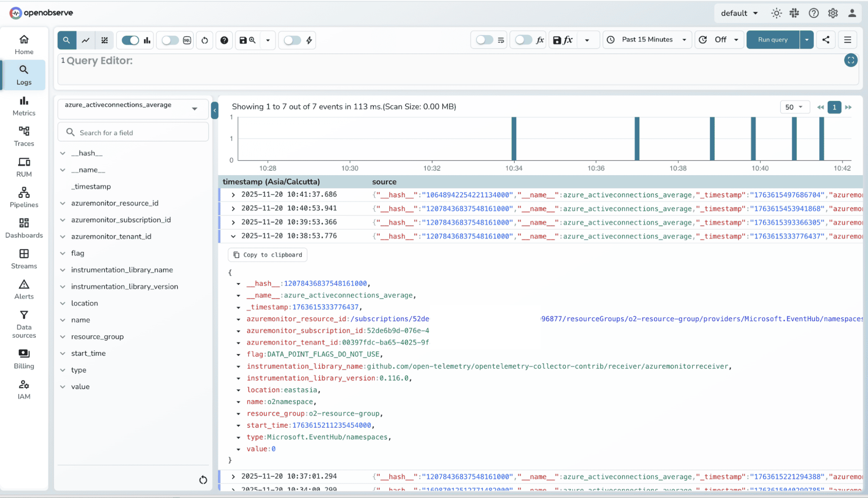Click the Search for a field input
Image resolution: width=868 pixels, height=498 pixels.
[133, 132]
